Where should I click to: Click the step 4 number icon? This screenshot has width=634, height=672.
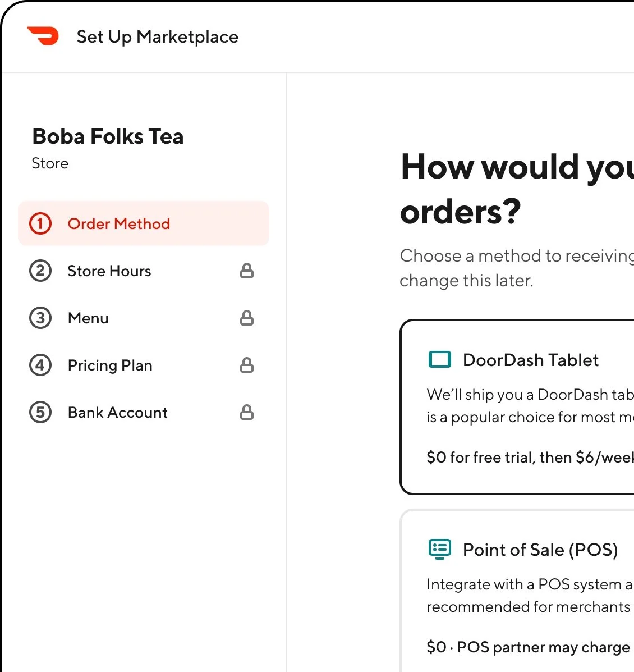tap(40, 365)
